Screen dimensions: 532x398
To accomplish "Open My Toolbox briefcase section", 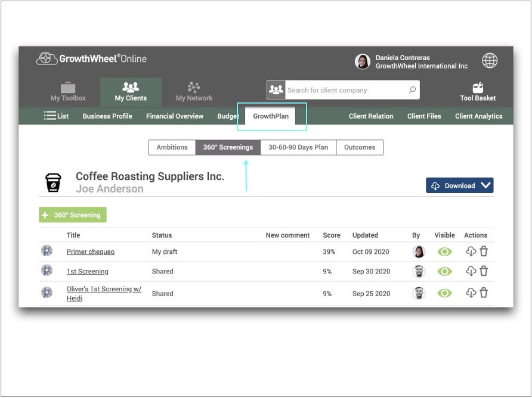I will [x=68, y=92].
